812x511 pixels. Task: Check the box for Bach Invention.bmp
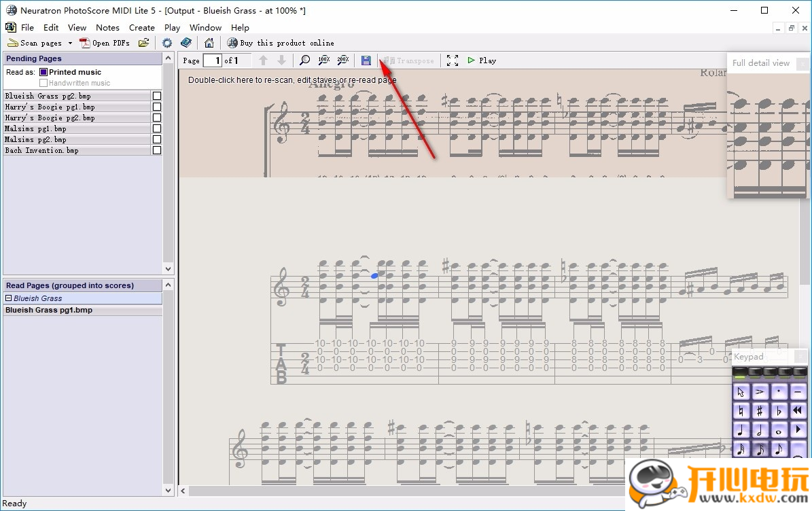point(157,150)
